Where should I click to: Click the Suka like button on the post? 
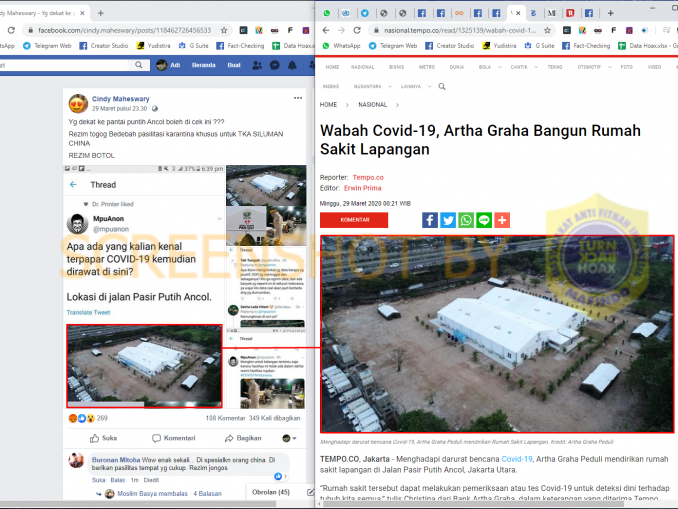[103, 438]
